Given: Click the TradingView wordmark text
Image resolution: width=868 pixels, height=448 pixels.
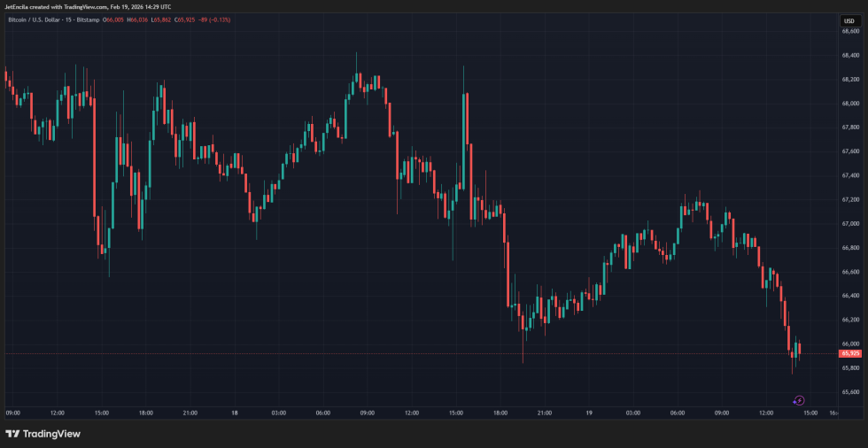Looking at the screenshot, I should tap(52, 434).
